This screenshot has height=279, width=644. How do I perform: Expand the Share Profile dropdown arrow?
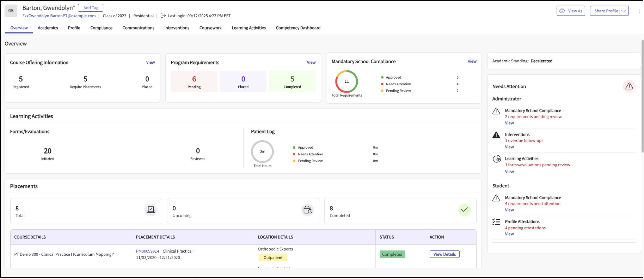[x=624, y=11]
